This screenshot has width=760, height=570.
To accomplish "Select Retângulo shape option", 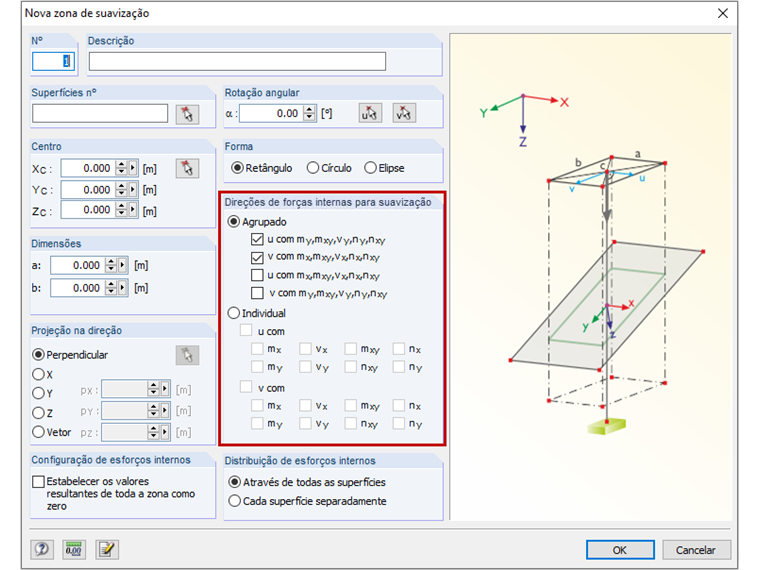I will pos(262,168).
